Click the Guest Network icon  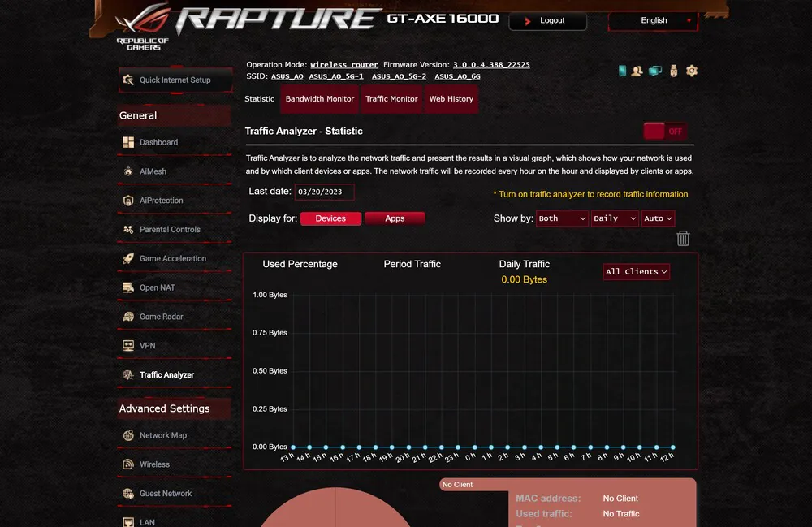(128, 494)
